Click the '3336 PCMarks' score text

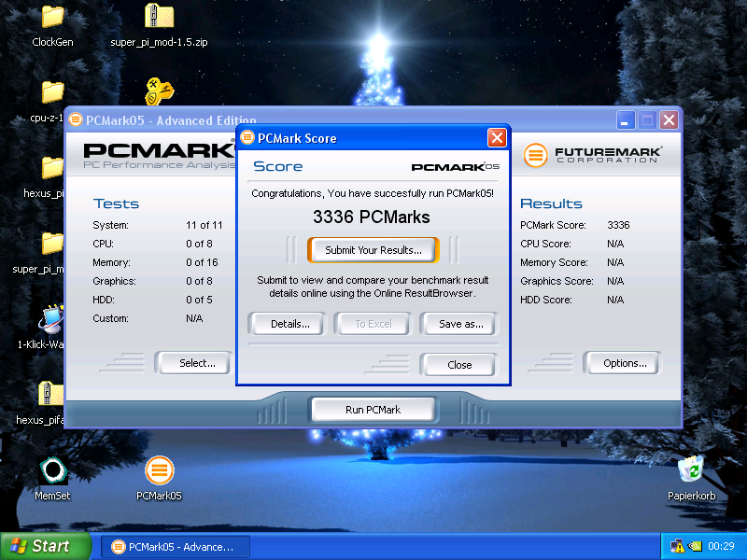click(x=371, y=217)
